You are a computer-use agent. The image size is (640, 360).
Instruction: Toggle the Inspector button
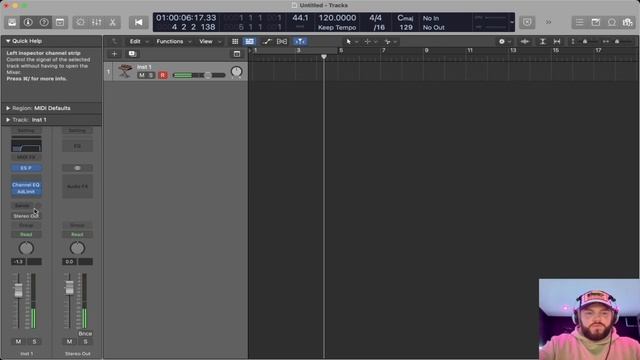coord(28,22)
